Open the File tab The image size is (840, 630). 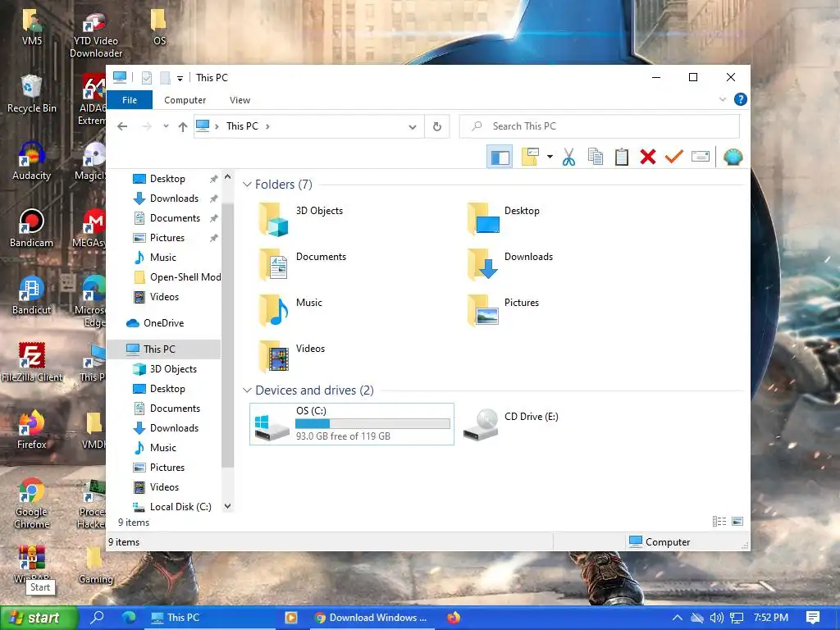coord(130,100)
